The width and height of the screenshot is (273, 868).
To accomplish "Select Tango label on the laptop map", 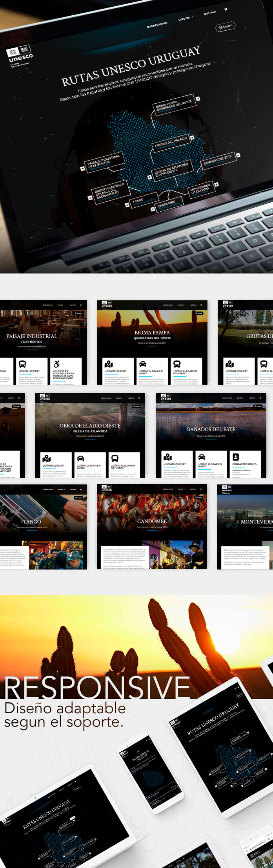I will pos(144,200).
